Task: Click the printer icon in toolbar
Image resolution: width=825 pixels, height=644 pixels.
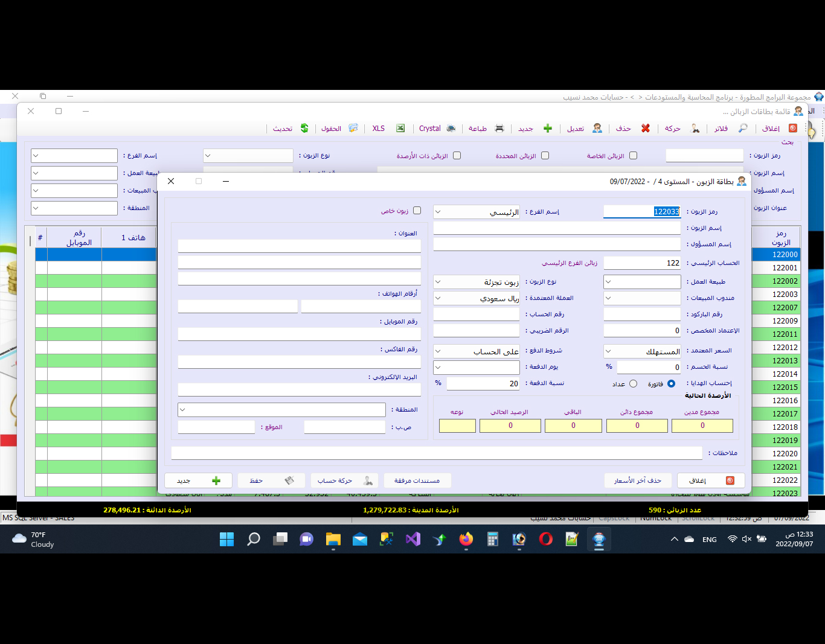Action: coord(499,129)
